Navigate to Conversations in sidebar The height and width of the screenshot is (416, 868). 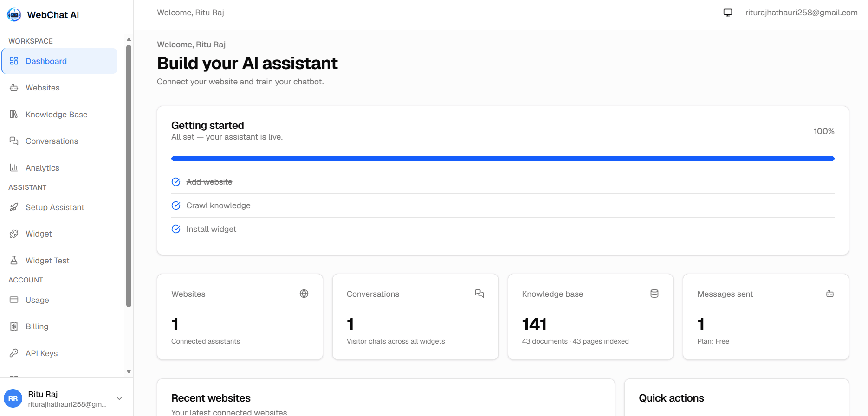point(59,141)
